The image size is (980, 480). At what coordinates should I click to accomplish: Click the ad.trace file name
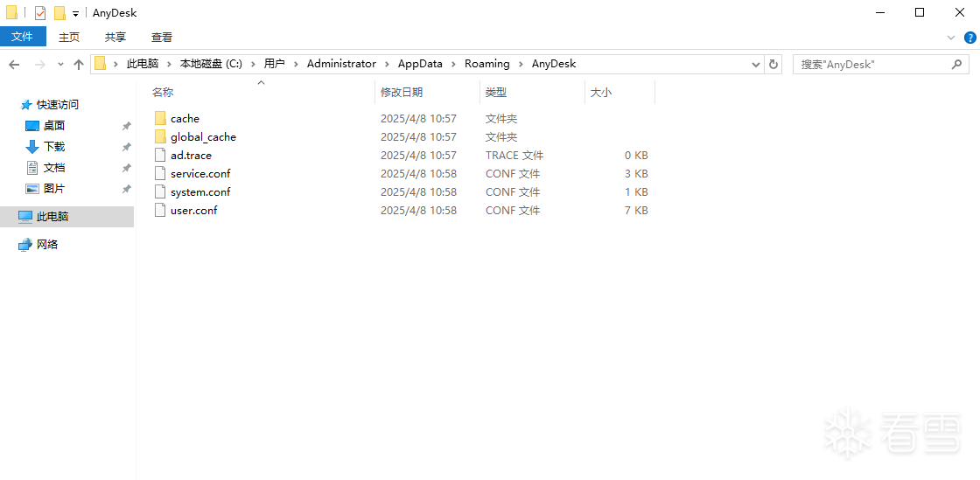[192, 156]
